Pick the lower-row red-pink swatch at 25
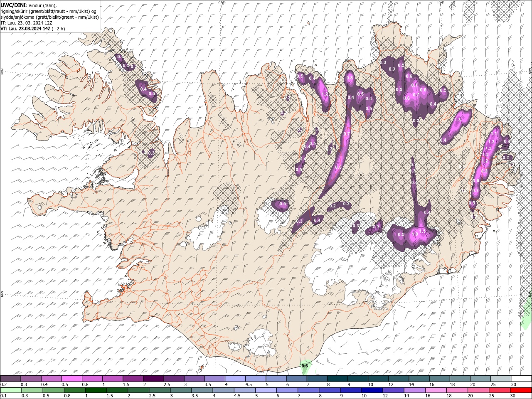The image size is (532, 399). 499,390
